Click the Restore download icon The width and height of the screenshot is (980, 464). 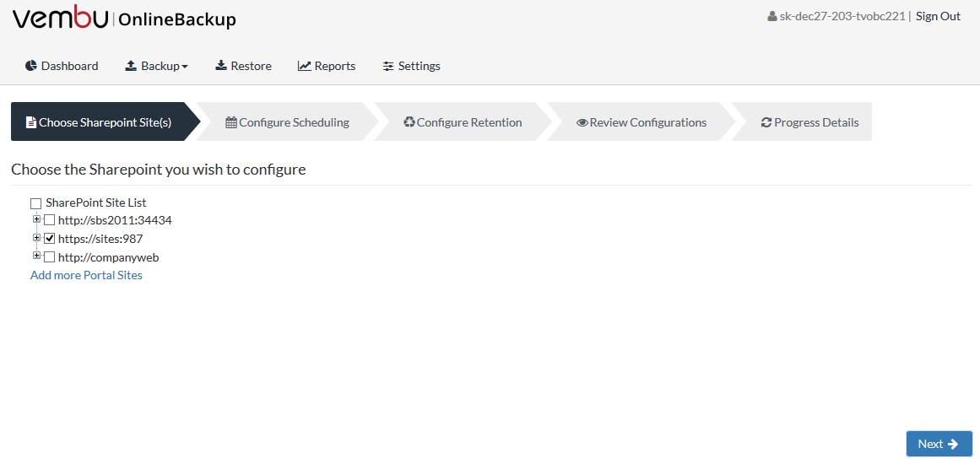click(220, 66)
